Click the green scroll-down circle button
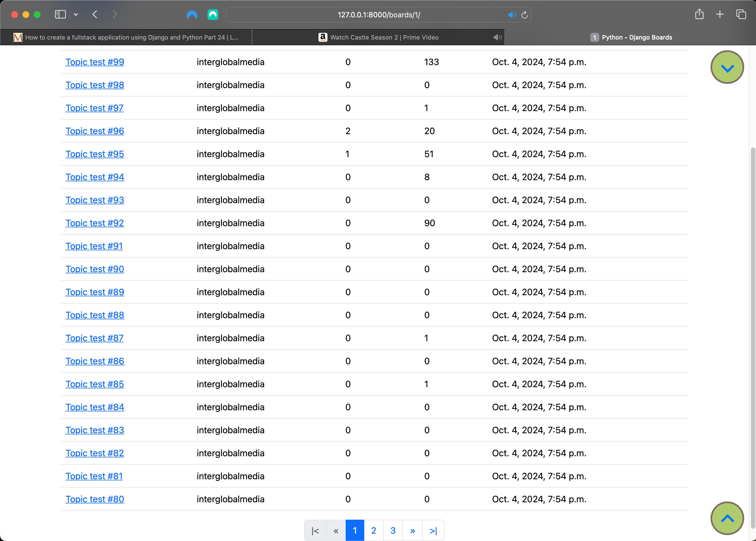 [x=727, y=67]
